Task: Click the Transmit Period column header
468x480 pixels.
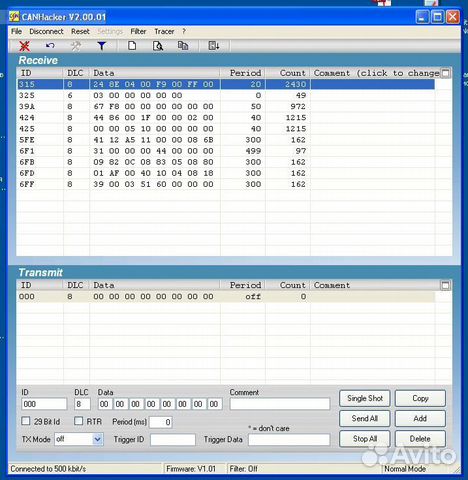Action: click(243, 285)
